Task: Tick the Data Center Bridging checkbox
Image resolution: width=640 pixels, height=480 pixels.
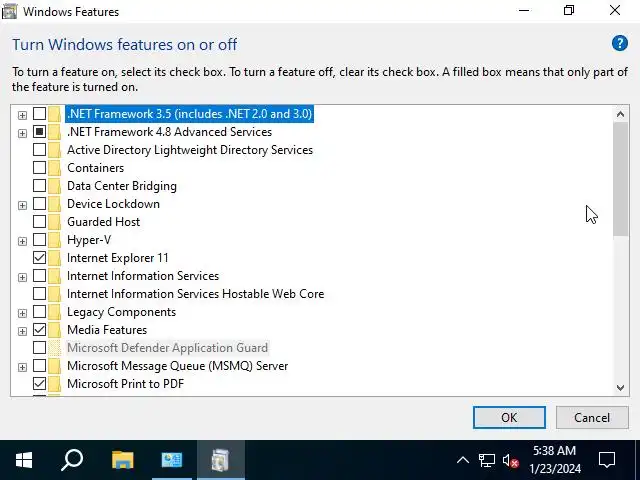Action: coord(39,185)
